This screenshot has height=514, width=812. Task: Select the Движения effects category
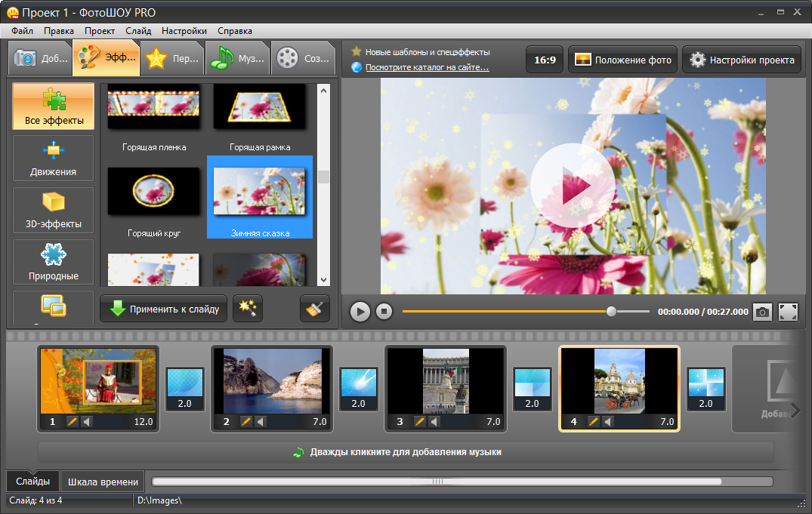point(54,158)
